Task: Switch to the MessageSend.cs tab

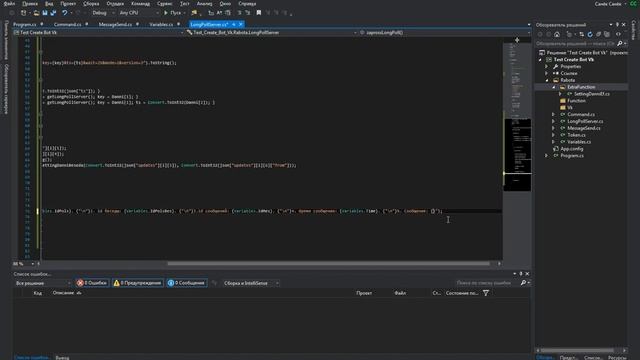Action: [x=115, y=24]
